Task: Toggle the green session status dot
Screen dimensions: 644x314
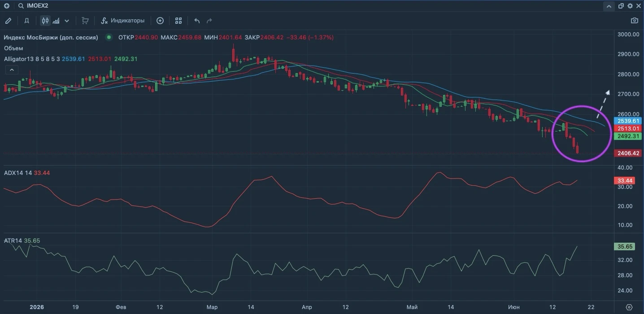Action: point(108,38)
